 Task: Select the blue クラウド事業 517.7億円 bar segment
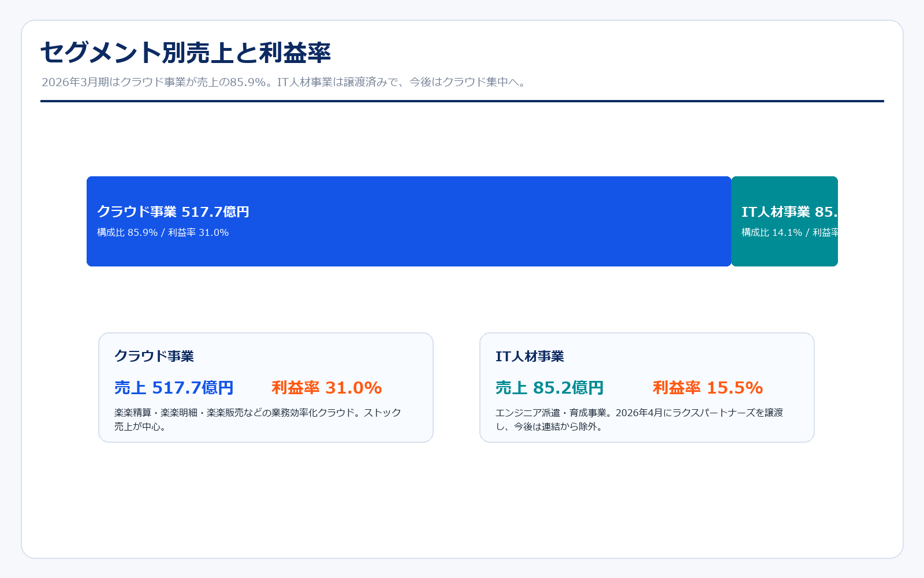coord(409,221)
